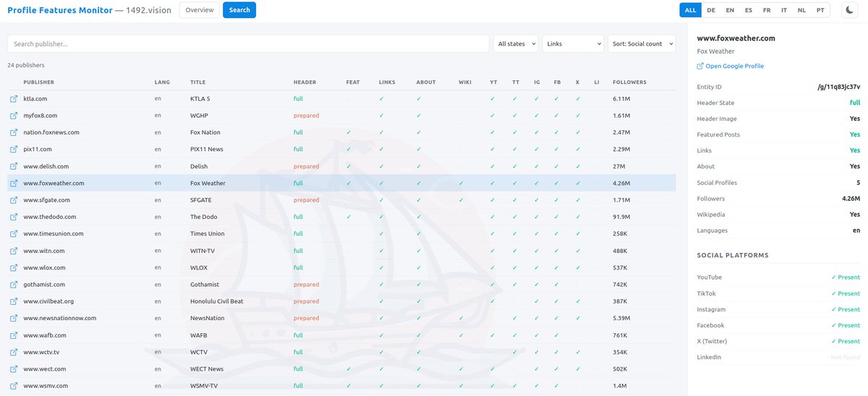Switch to the Search tab
This screenshot has height=396, width=868.
click(239, 10)
